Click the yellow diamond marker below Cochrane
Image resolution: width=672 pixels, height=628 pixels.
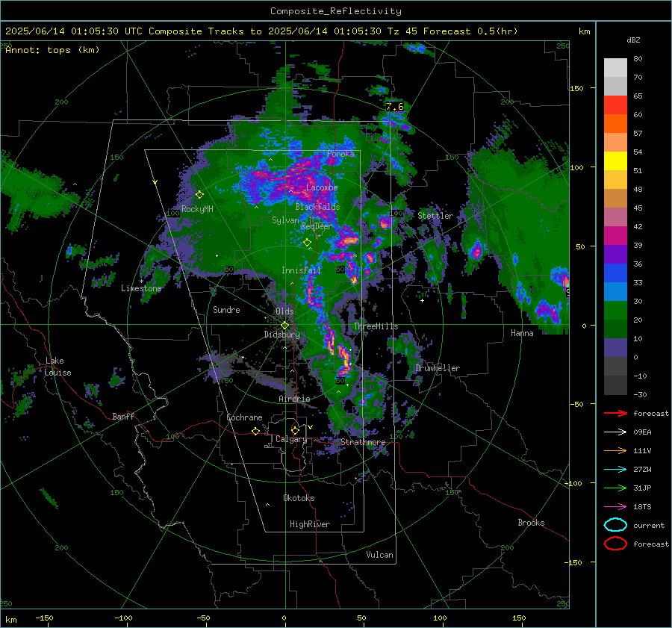(x=255, y=432)
